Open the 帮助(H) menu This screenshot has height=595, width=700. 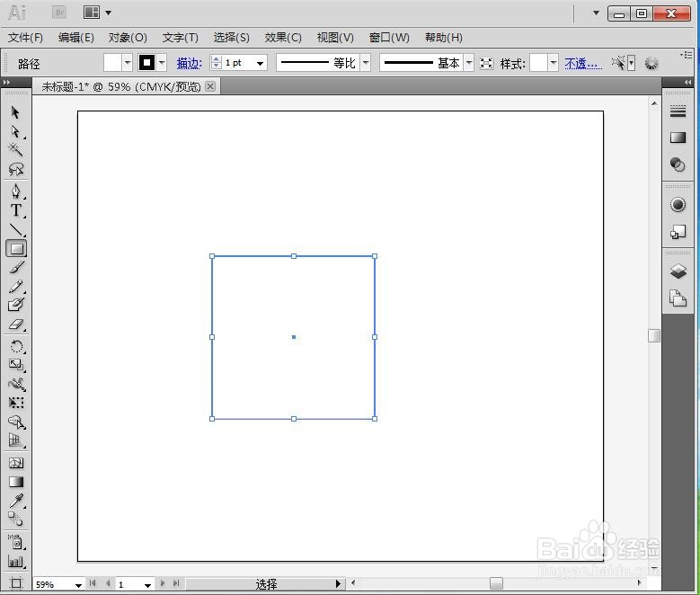coord(443,38)
